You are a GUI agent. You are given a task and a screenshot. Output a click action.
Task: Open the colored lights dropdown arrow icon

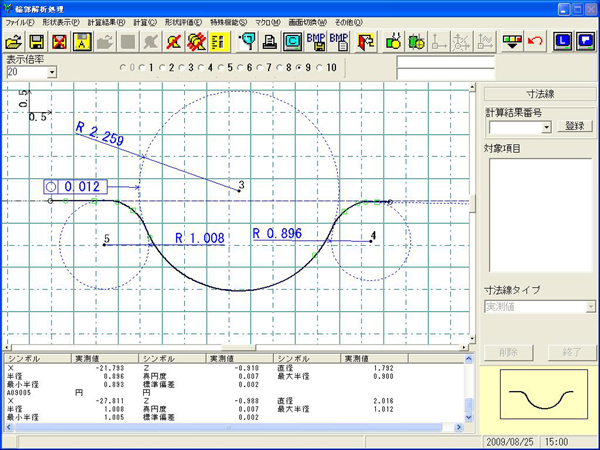512,41
